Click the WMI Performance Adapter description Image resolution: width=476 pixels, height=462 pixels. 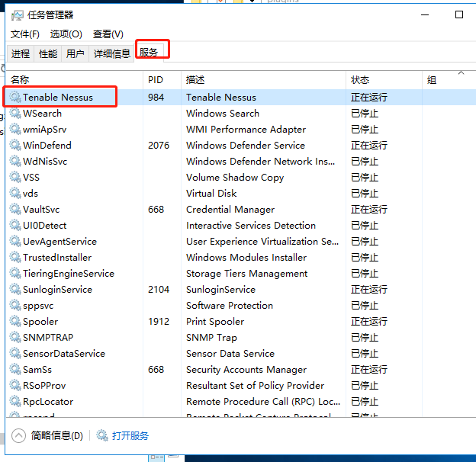pos(246,130)
